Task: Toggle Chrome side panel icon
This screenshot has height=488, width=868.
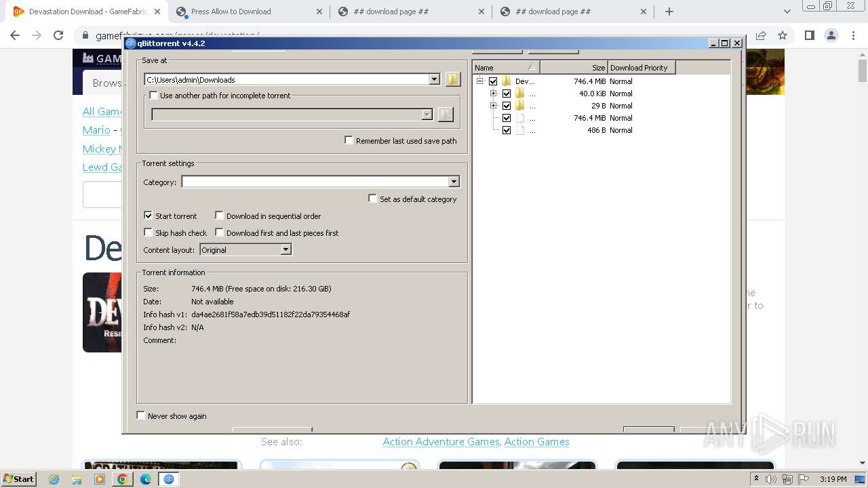Action: tap(809, 35)
